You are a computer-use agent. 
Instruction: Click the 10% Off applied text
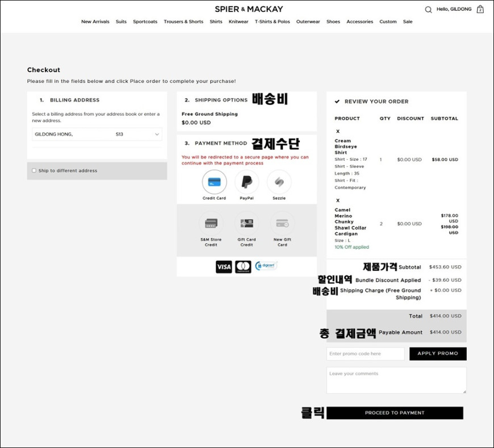click(351, 247)
